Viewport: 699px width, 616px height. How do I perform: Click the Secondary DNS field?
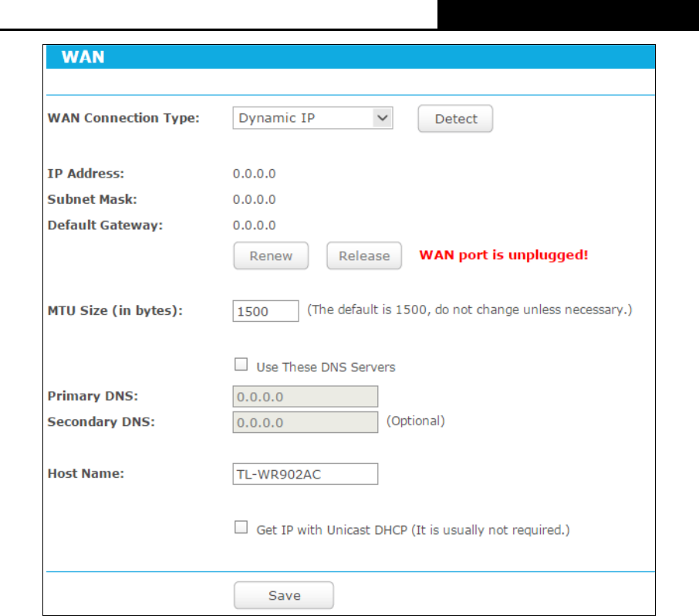coord(306,422)
